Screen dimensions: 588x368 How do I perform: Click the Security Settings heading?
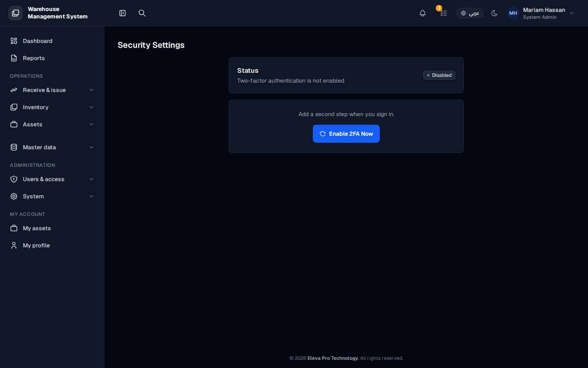tap(151, 45)
